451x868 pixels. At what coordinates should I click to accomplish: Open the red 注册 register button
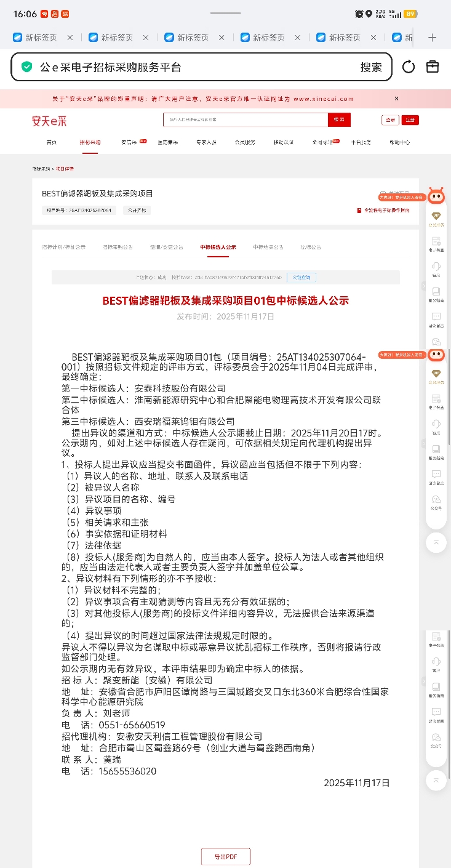point(410,120)
